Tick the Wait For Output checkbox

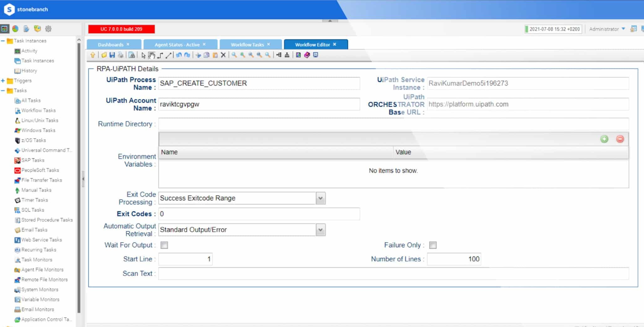(164, 245)
